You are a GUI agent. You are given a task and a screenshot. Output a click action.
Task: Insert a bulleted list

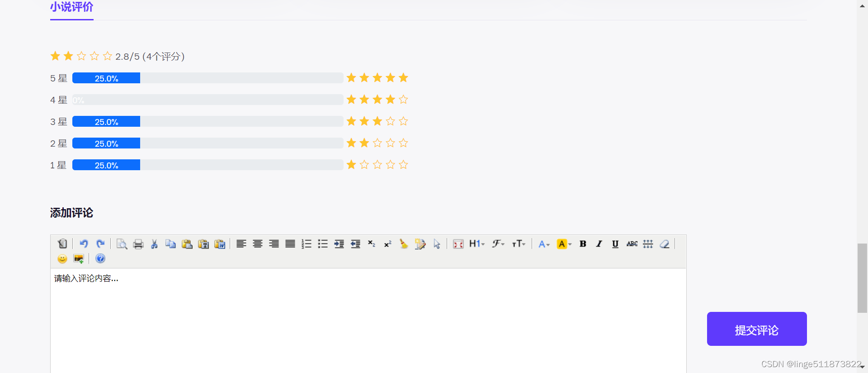point(323,244)
